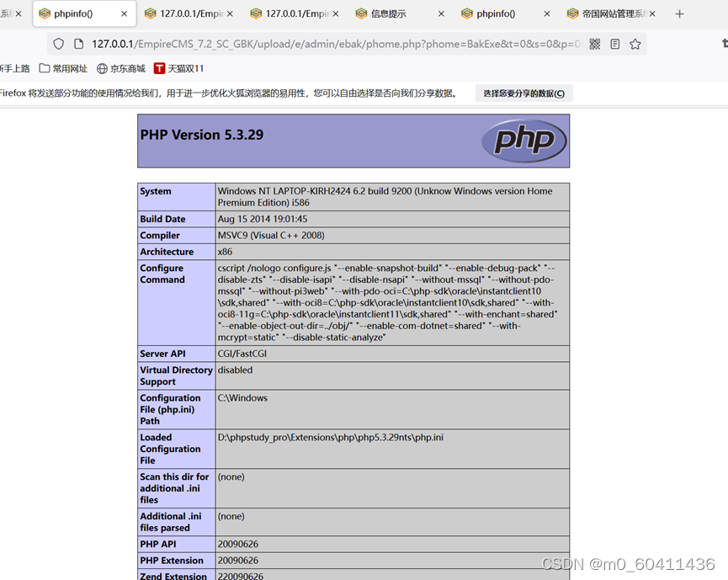Click the PHP Extension label
This screenshot has width=728, height=580.
tap(172, 561)
